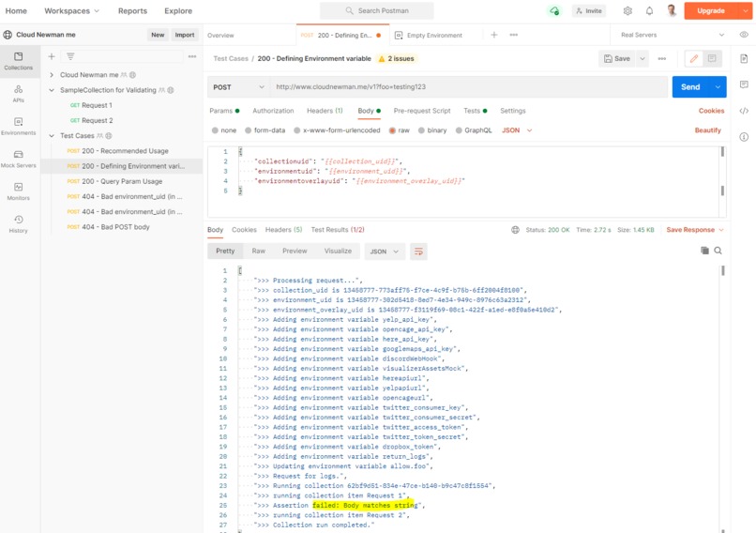Open the user avatar menu
This screenshot has height=533, width=756.
(x=672, y=10)
